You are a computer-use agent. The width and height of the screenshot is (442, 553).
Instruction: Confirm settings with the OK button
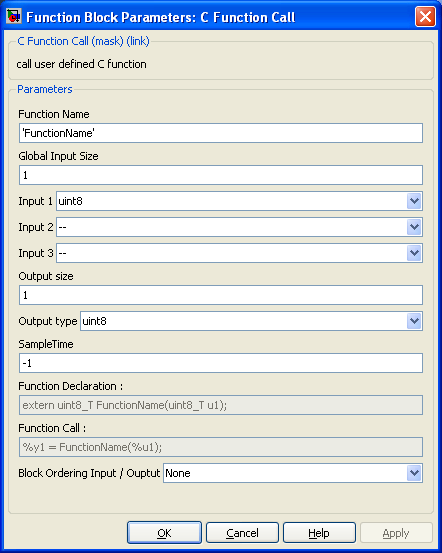[x=164, y=533]
